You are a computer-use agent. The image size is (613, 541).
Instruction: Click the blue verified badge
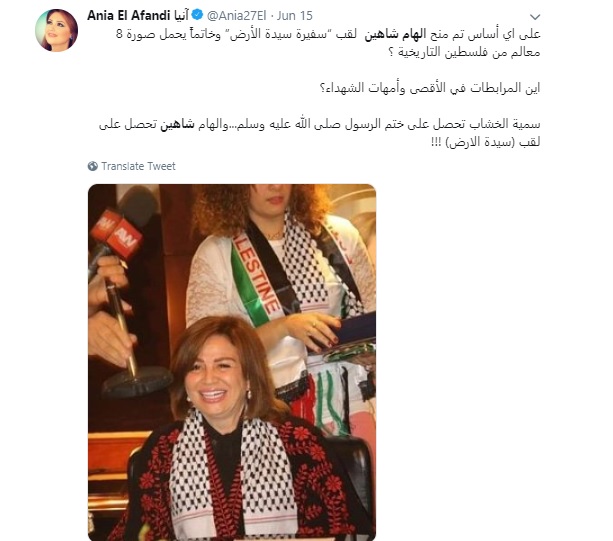[x=197, y=15]
